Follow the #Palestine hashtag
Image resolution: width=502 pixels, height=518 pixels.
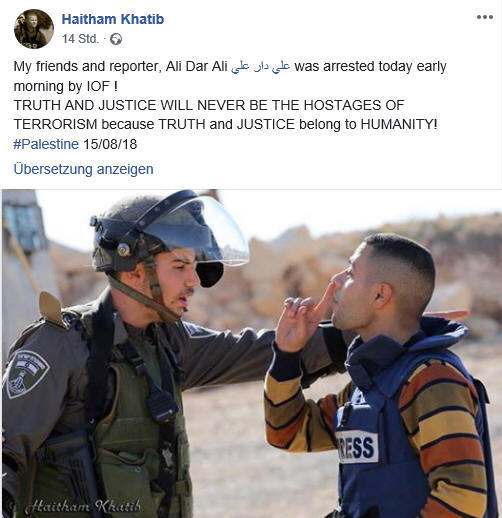[x=46, y=144]
